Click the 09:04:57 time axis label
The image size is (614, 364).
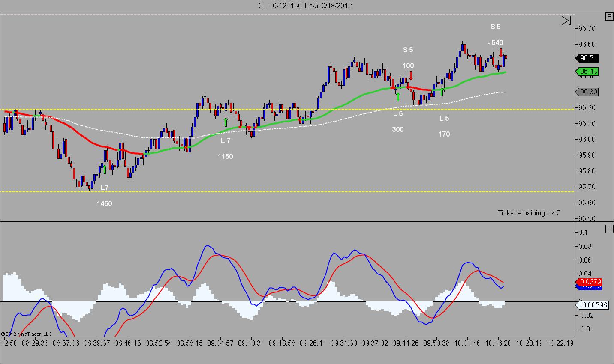[220, 343]
